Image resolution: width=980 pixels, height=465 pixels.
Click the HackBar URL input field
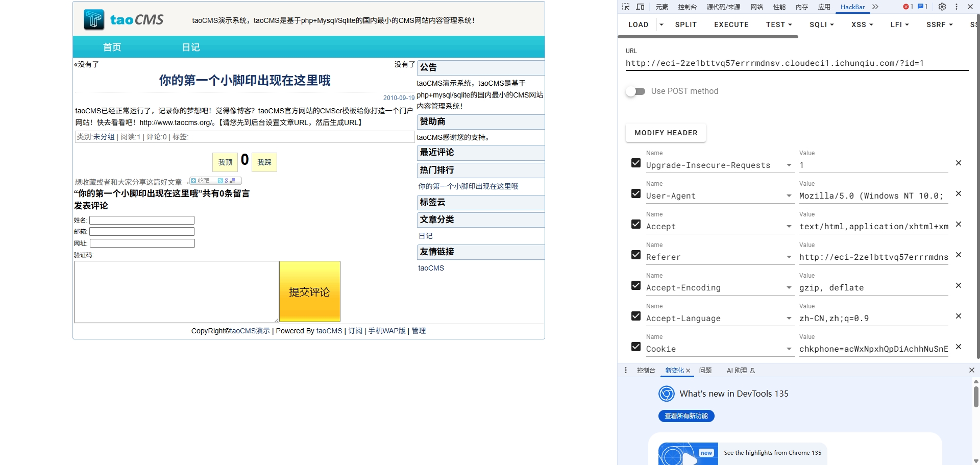tap(796, 63)
